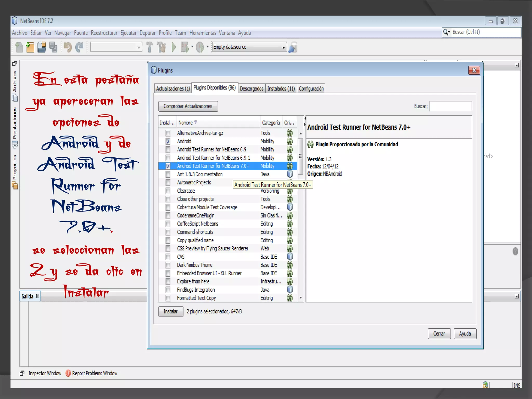
Task: Click the status bar notification icon
Action: point(485,385)
